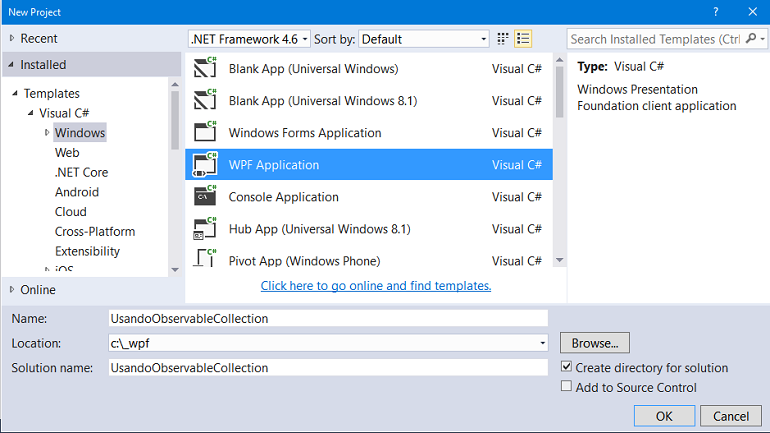Expand the Windows tree node arrow
Image resolution: width=770 pixels, height=433 pixels.
[47, 133]
